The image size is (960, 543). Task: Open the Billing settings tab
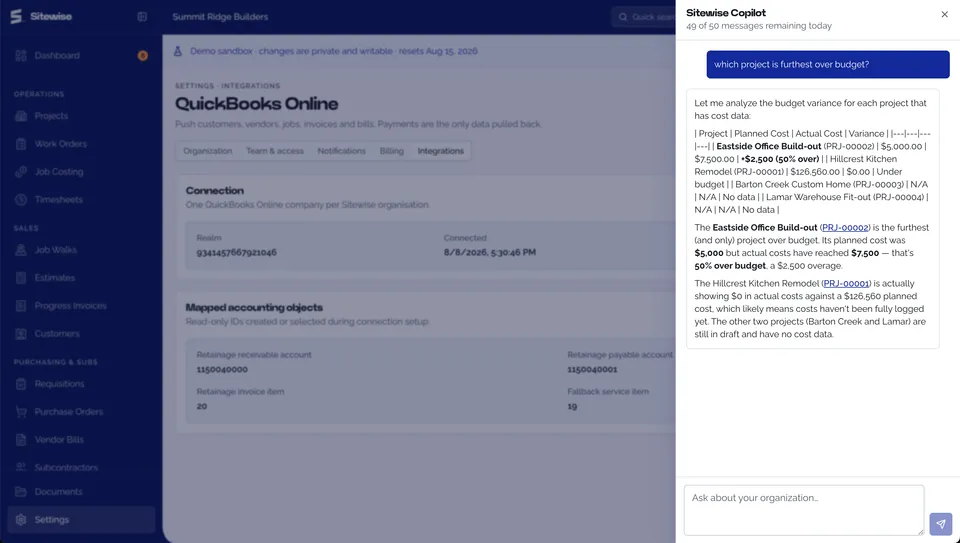391,151
